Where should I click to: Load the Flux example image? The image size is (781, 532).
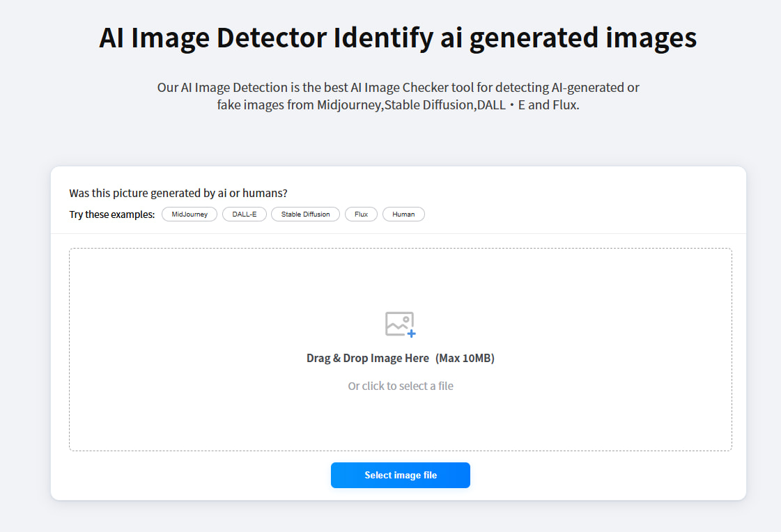(361, 214)
